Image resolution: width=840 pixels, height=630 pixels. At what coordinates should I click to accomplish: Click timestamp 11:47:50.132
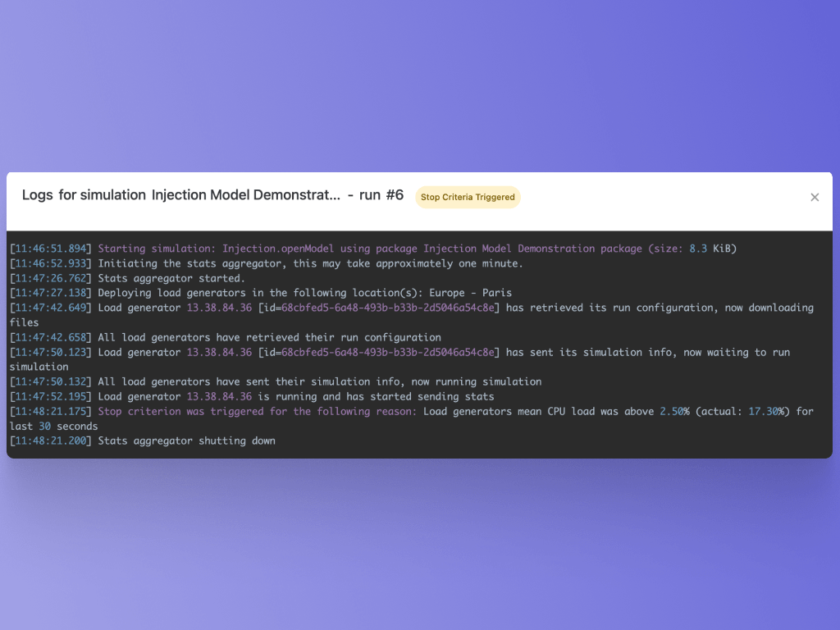50,382
